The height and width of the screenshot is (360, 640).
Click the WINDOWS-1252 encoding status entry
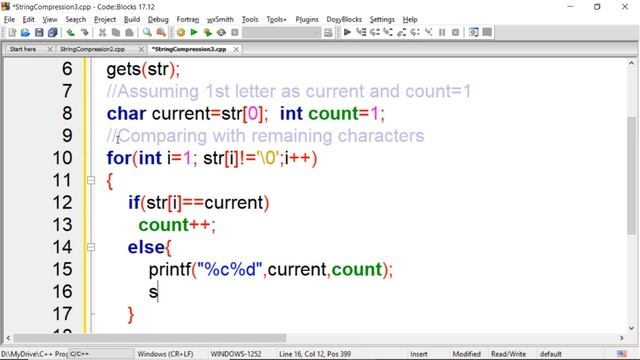(236, 354)
